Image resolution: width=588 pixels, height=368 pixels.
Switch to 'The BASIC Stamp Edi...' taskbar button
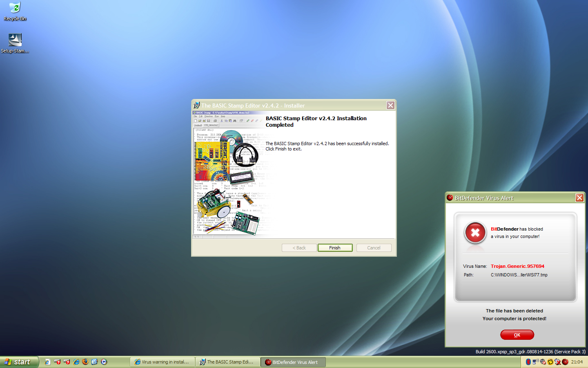point(228,362)
